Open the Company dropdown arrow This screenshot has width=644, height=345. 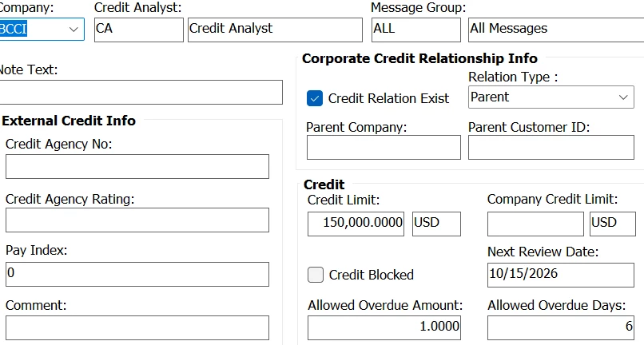click(74, 29)
